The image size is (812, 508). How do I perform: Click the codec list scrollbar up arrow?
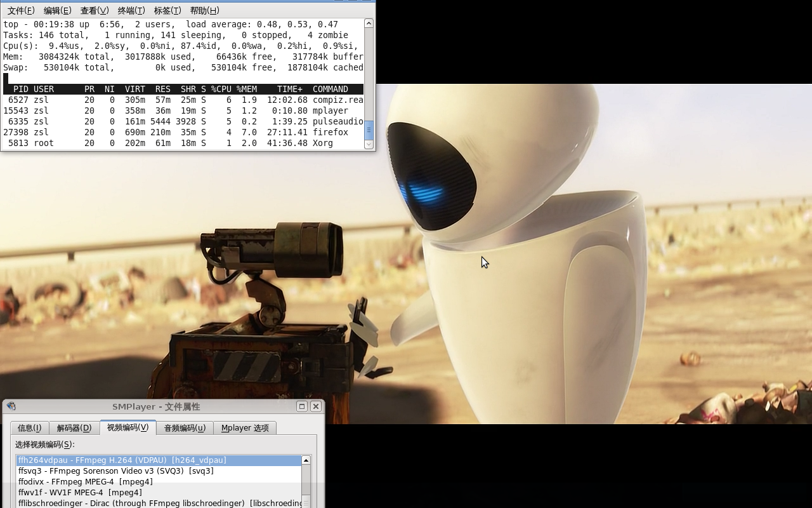pos(306,460)
